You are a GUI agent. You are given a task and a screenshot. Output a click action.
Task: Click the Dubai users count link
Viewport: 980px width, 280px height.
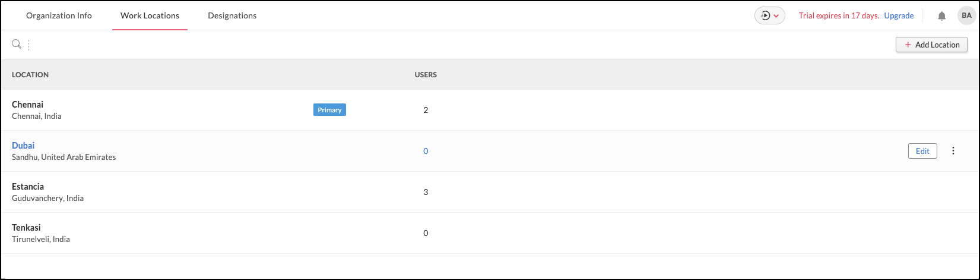point(426,151)
